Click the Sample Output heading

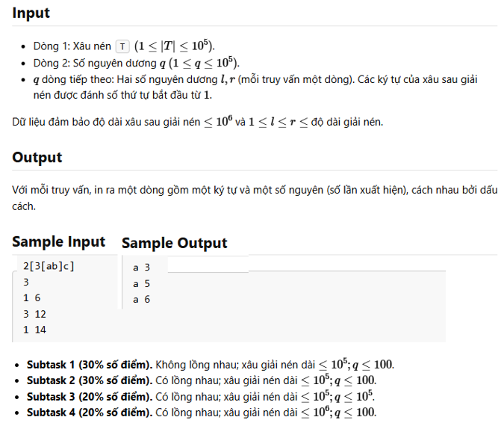(175, 243)
